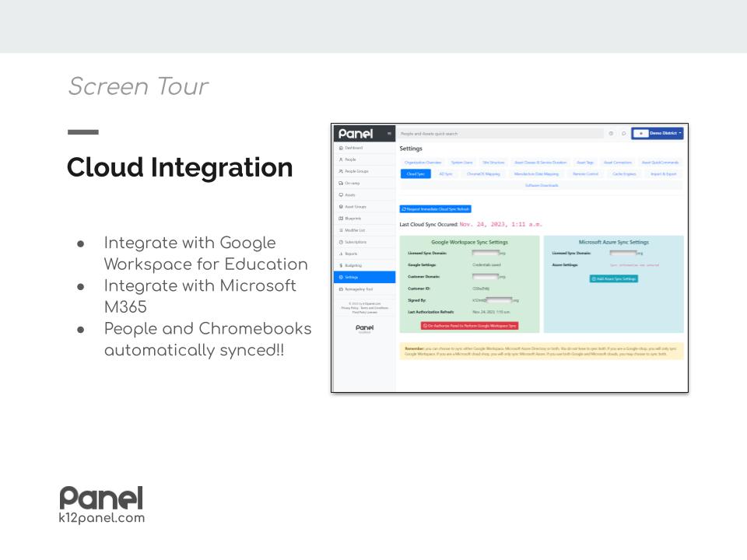Open the Import & Export tab
This screenshot has width=747, height=560.
[664, 173]
